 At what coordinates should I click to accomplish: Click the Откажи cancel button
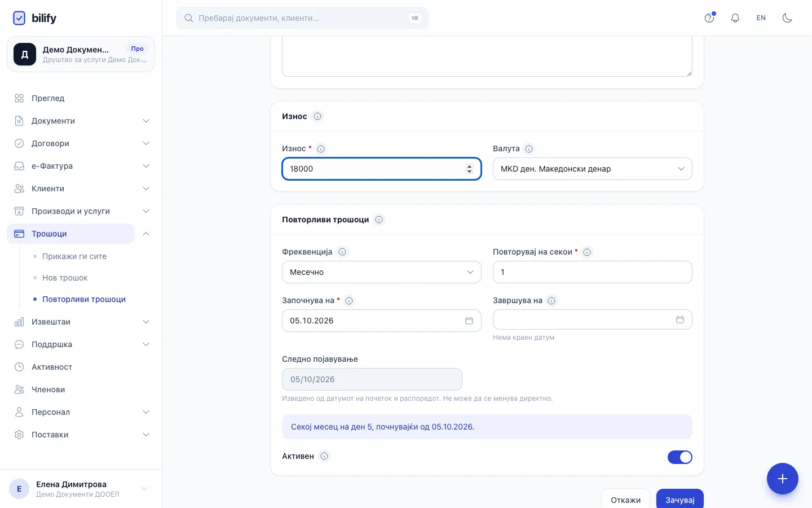(x=625, y=500)
